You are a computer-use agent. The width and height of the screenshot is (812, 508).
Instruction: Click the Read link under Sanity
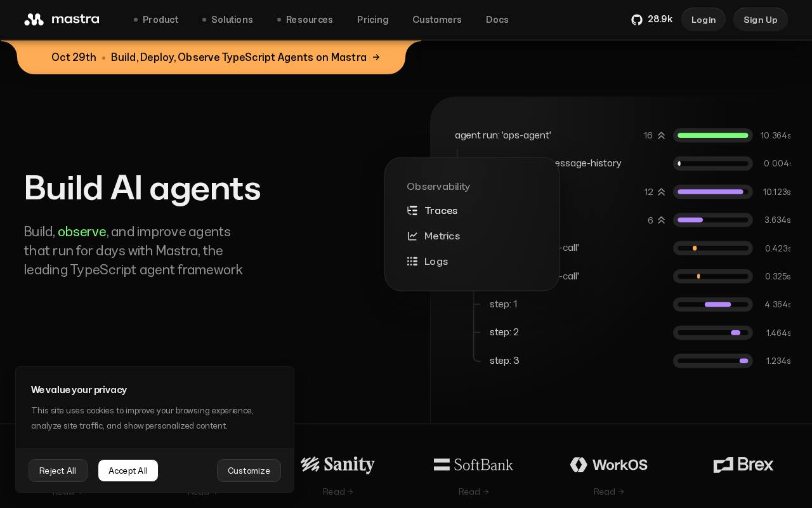coord(337,491)
